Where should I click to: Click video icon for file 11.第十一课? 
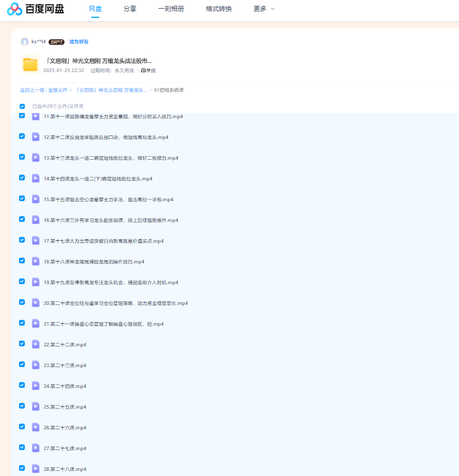click(36, 116)
